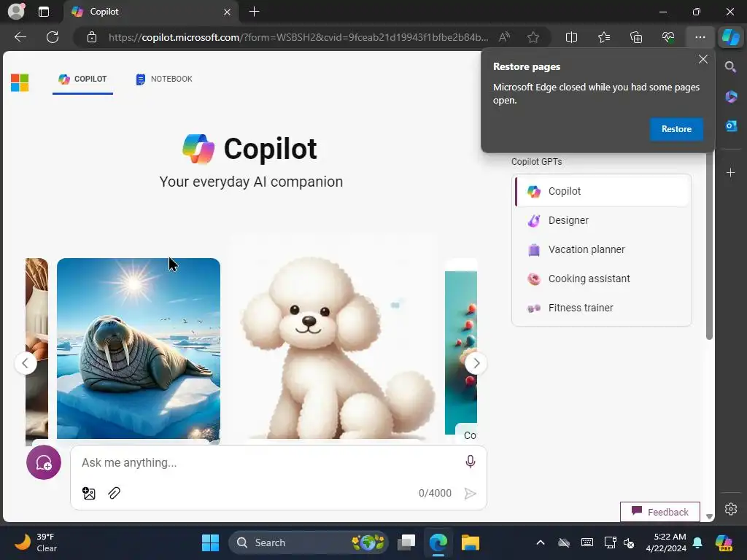
Task: Switch to the COPILOT tab
Action: point(83,79)
